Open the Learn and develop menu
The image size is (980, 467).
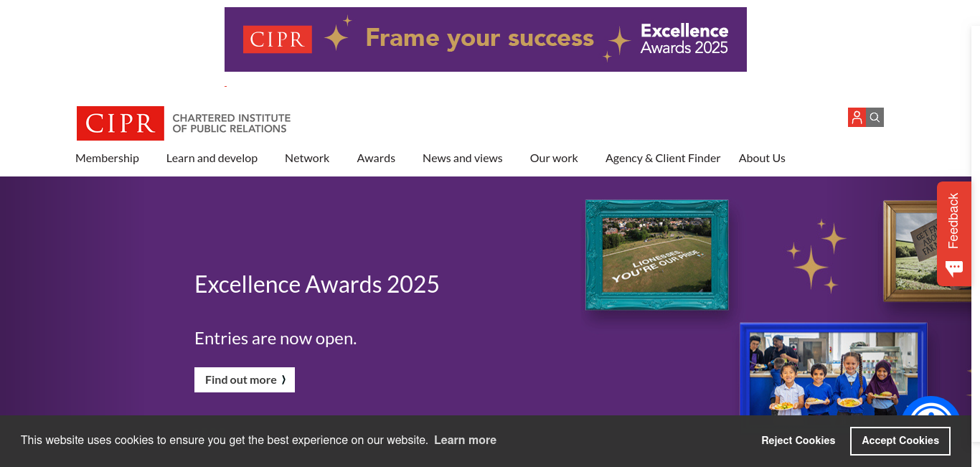coord(212,159)
